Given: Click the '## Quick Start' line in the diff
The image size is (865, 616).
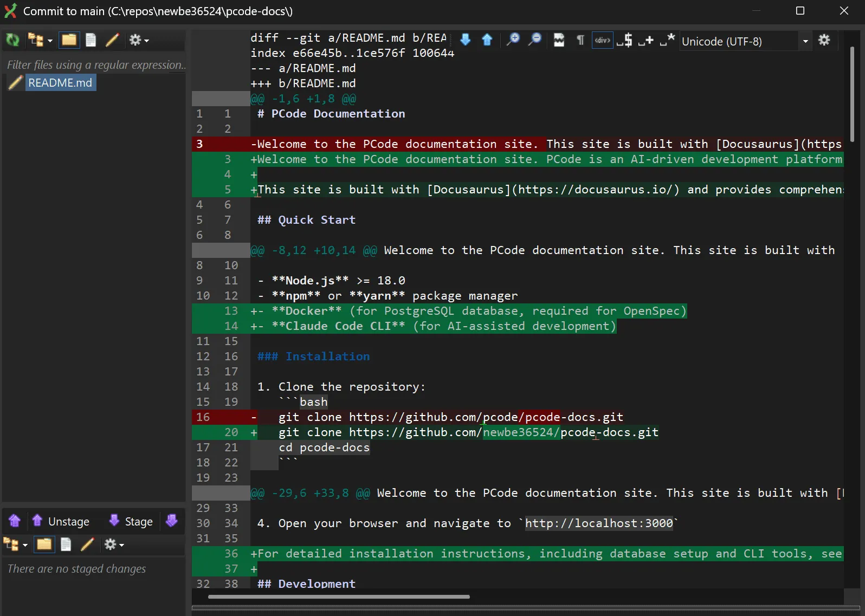Looking at the screenshot, I should (306, 220).
